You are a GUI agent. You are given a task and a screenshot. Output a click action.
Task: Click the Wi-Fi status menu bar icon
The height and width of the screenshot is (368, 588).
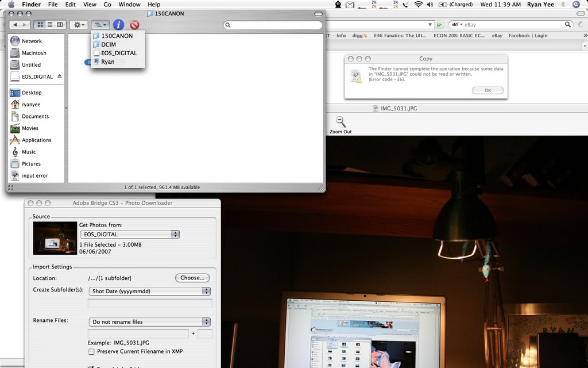pyautogui.click(x=418, y=5)
